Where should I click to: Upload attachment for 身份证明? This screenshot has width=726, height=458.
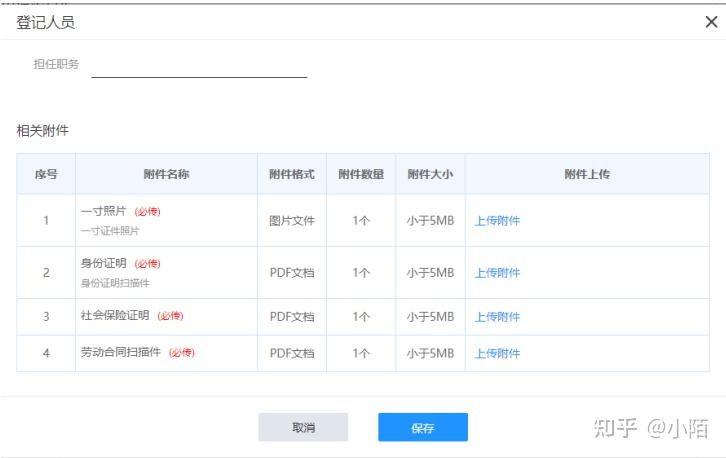(497, 273)
